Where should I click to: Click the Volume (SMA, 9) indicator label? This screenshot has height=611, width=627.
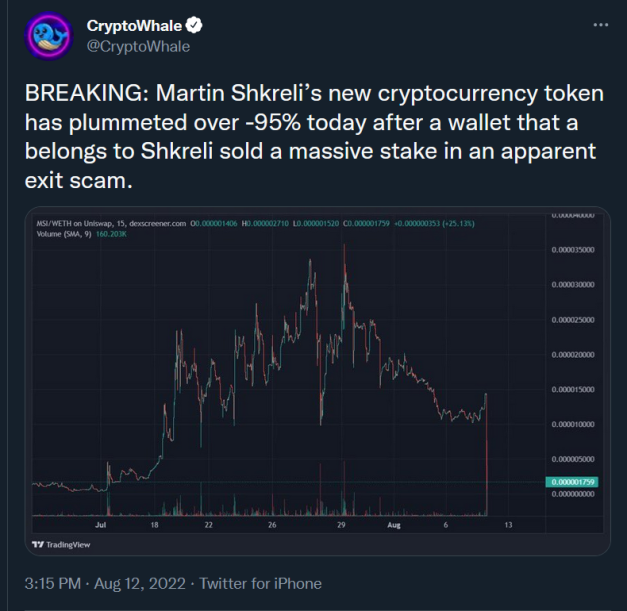64,234
